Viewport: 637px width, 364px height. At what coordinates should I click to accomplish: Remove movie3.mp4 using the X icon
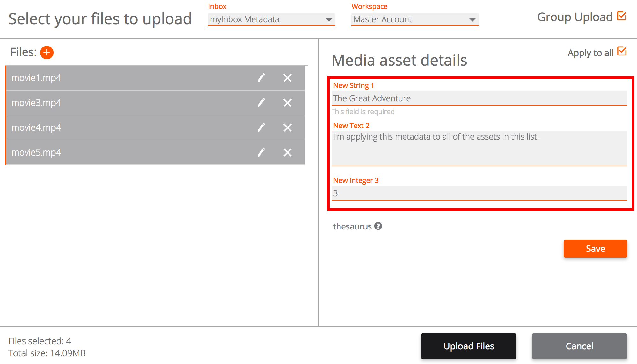click(287, 103)
